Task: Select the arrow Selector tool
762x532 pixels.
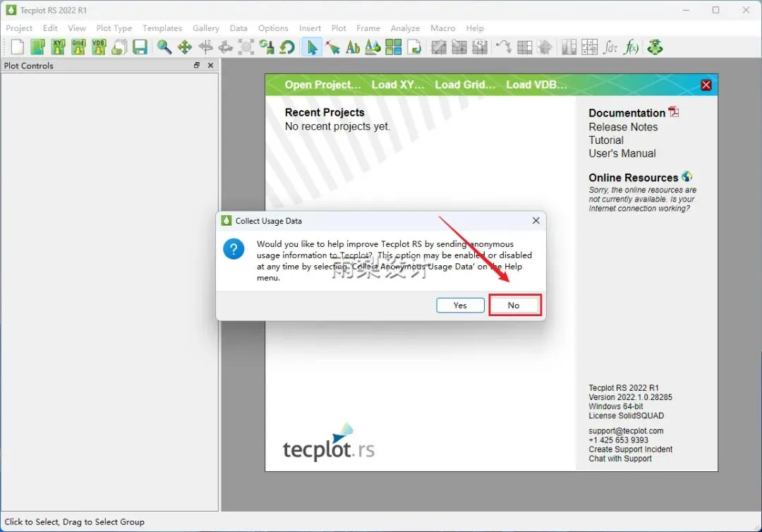Action: coord(312,47)
